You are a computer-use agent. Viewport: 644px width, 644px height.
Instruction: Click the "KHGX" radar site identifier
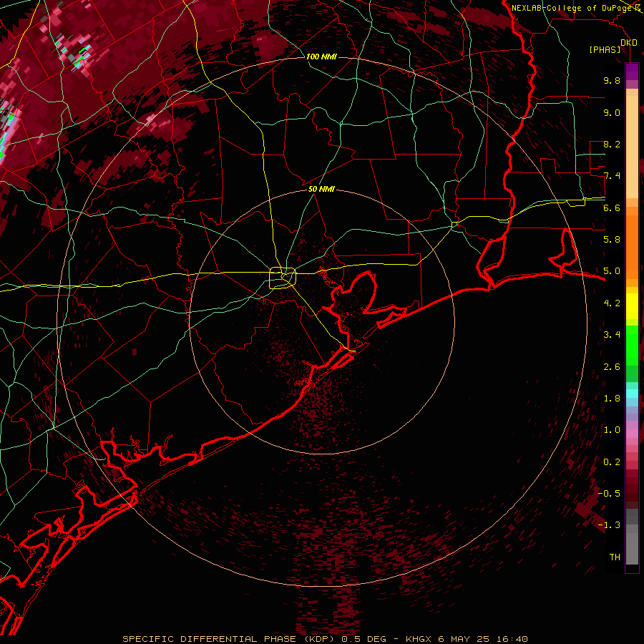pos(419,639)
